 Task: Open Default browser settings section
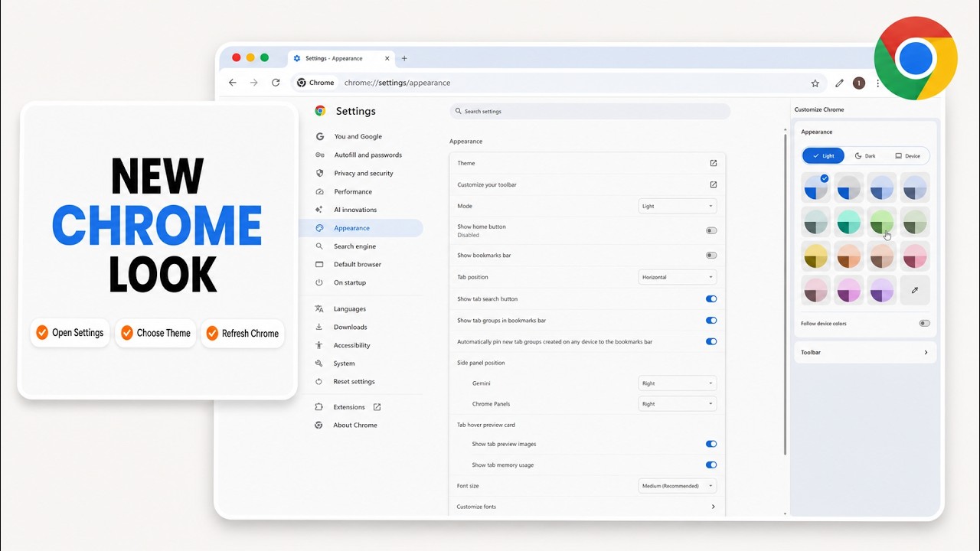358,264
